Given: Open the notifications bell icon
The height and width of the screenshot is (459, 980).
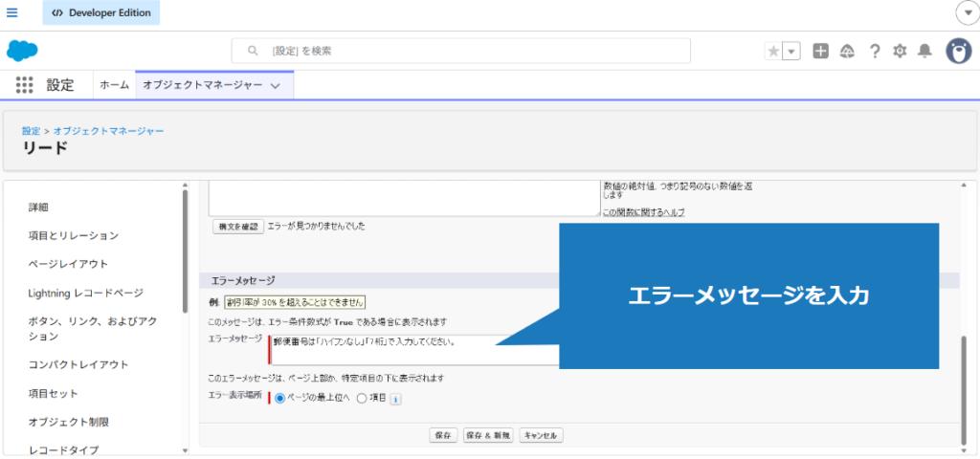Looking at the screenshot, I should coord(924,52).
